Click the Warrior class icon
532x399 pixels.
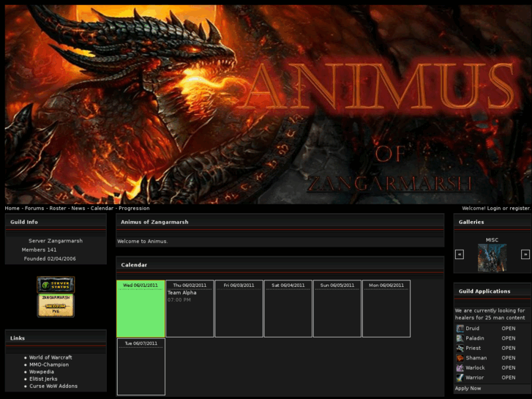(x=460, y=378)
